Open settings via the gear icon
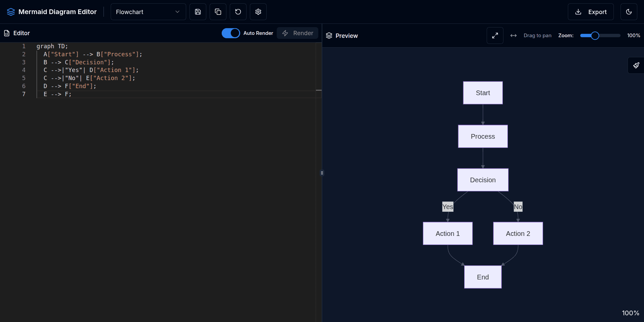Screen dimensions: 644x322 point(258,12)
